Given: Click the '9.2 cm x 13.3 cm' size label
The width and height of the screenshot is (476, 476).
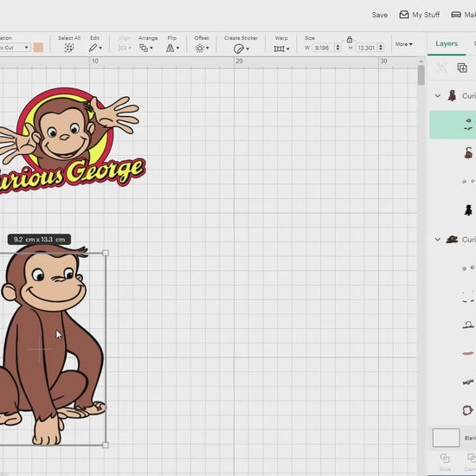Looking at the screenshot, I should (40, 239).
